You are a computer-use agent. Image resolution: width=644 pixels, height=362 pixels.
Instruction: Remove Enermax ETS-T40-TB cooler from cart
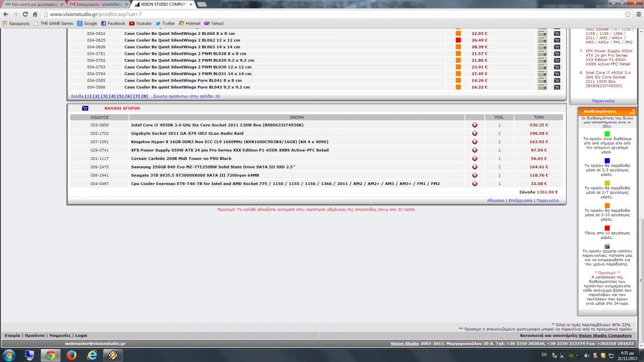pos(474,183)
